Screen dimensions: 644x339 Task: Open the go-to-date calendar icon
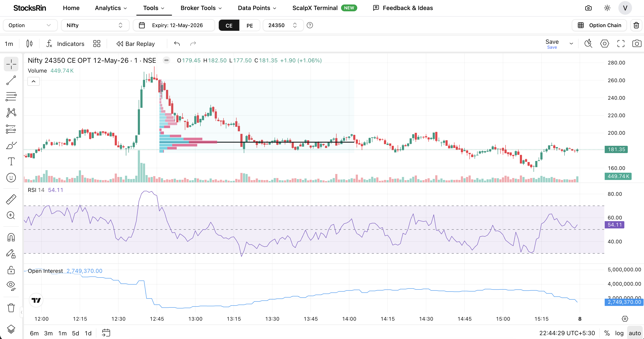pyautogui.click(x=106, y=333)
